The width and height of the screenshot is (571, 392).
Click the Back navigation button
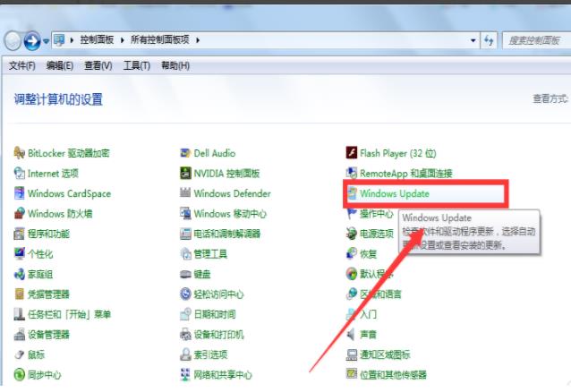click(x=13, y=40)
